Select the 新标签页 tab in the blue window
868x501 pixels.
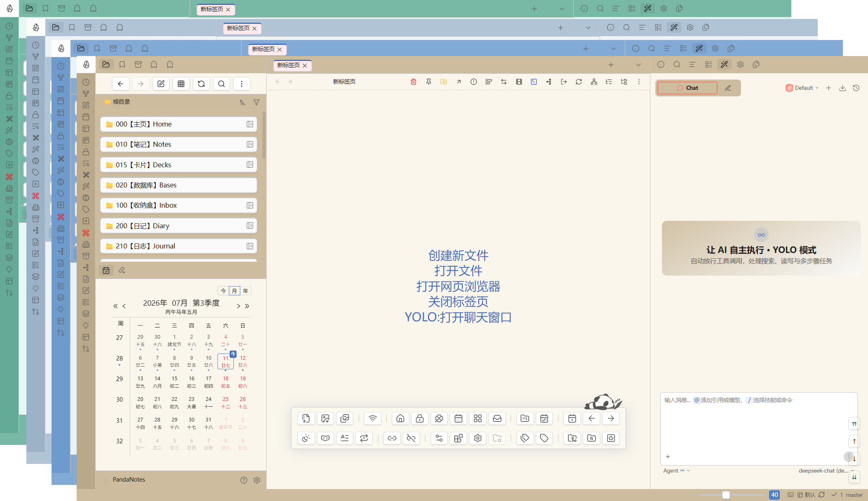pos(267,49)
